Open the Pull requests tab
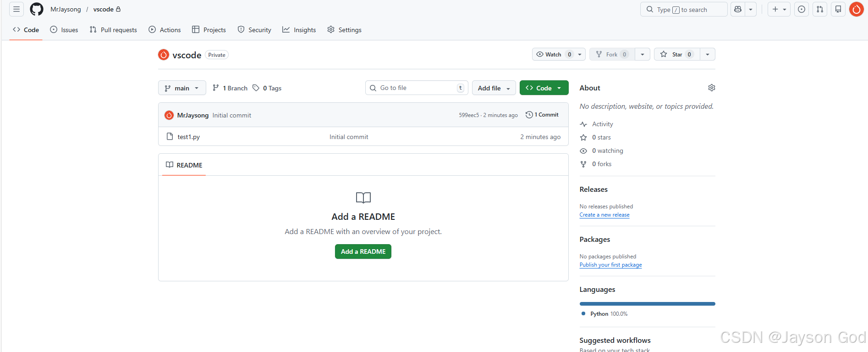Image resolution: width=868 pixels, height=352 pixels. point(113,30)
